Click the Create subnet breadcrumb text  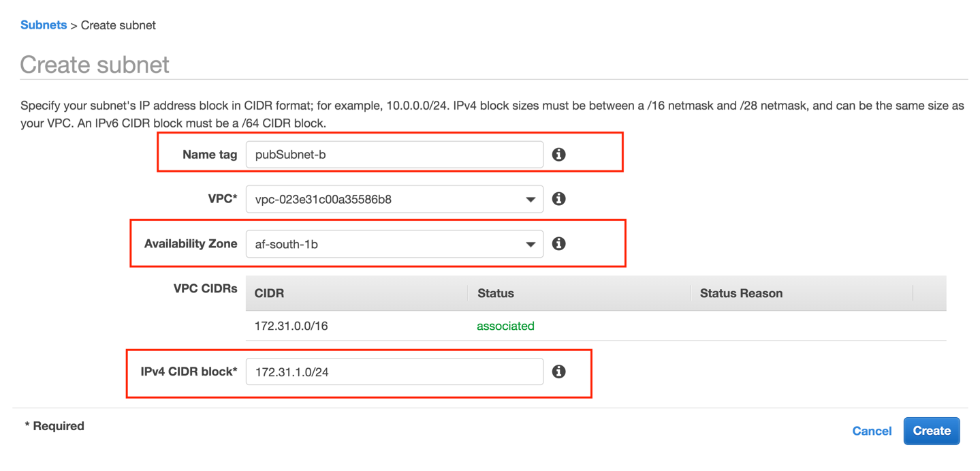click(118, 25)
